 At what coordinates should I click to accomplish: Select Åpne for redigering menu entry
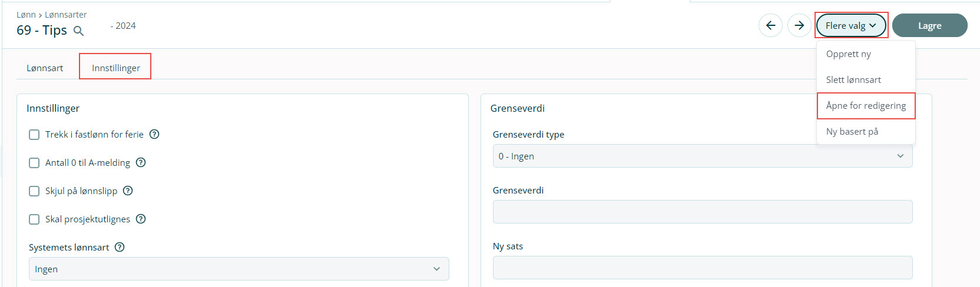pyautogui.click(x=866, y=106)
